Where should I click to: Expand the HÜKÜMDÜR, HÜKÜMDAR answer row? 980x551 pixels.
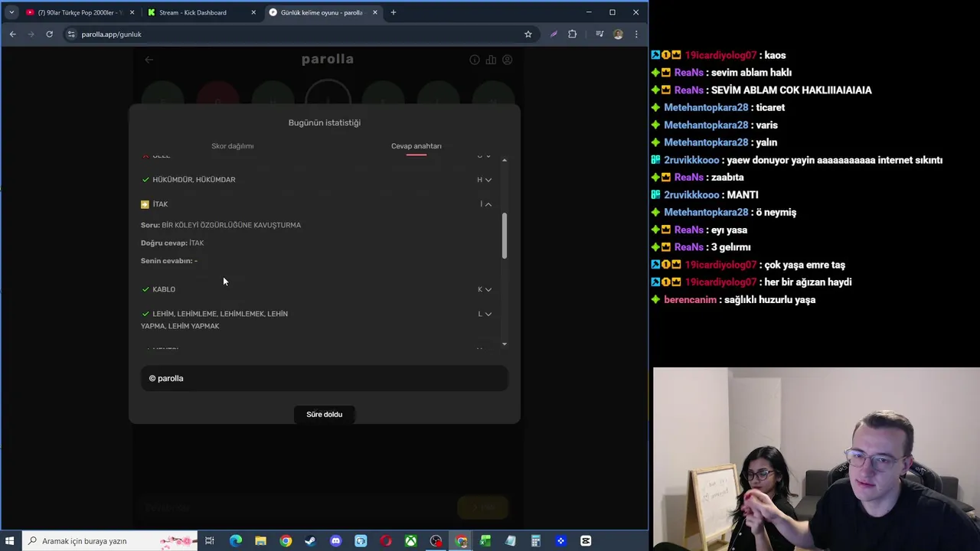(x=488, y=180)
